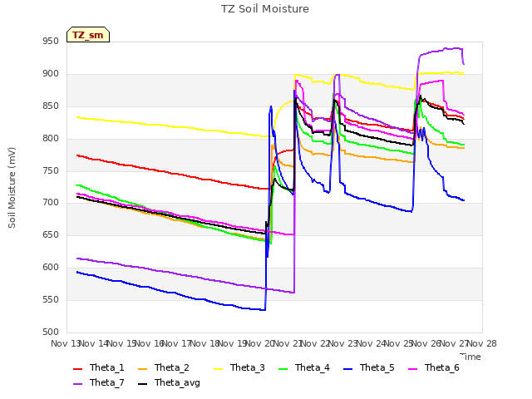The width and height of the screenshot is (532, 399).
Task: Click the 600 y-axis tick label
Action: tap(51, 268)
